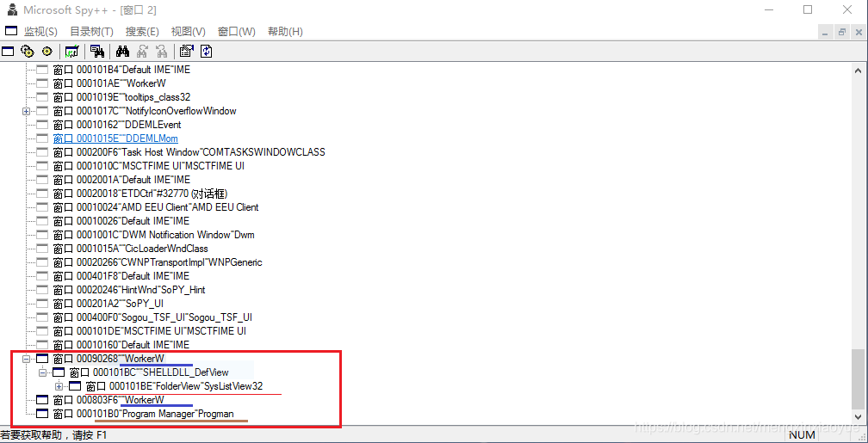
Task: Expand the FolderView SysListView32 node
Action: tap(59, 386)
